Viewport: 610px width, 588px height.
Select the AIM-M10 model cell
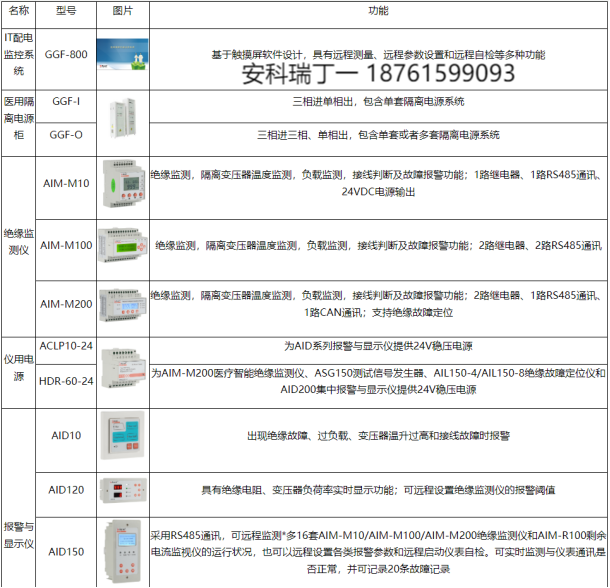[66, 188]
